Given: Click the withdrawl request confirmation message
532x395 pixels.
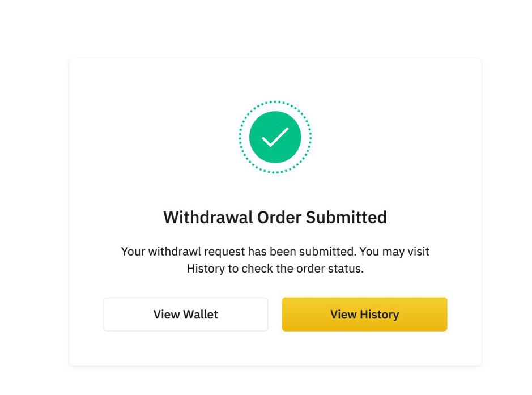Looking at the screenshot, I should click(275, 260).
